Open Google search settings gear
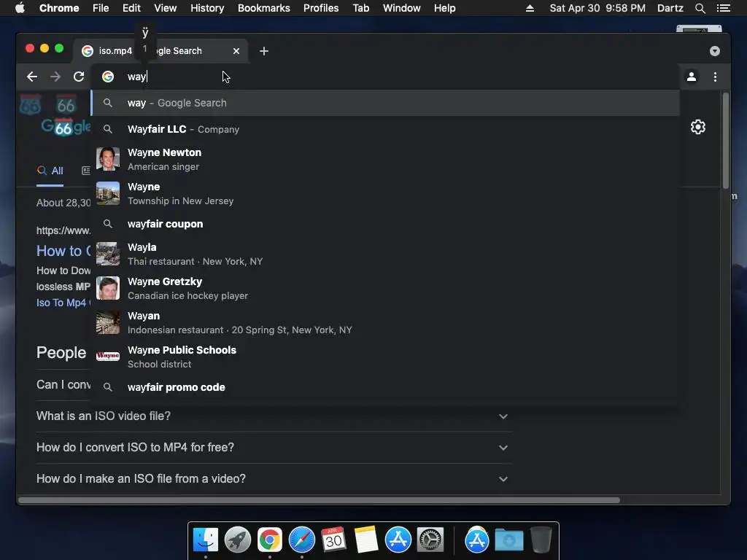The height and width of the screenshot is (560, 747). coord(698,127)
